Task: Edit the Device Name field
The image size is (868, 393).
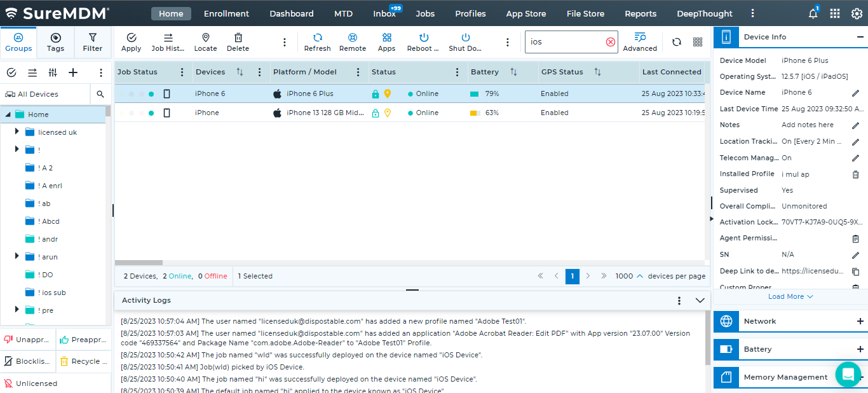Action: click(x=856, y=93)
